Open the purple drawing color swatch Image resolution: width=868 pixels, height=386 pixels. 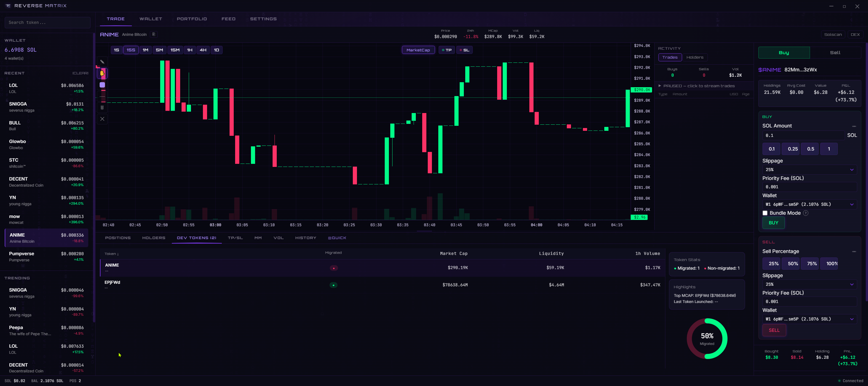[x=102, y=85]
